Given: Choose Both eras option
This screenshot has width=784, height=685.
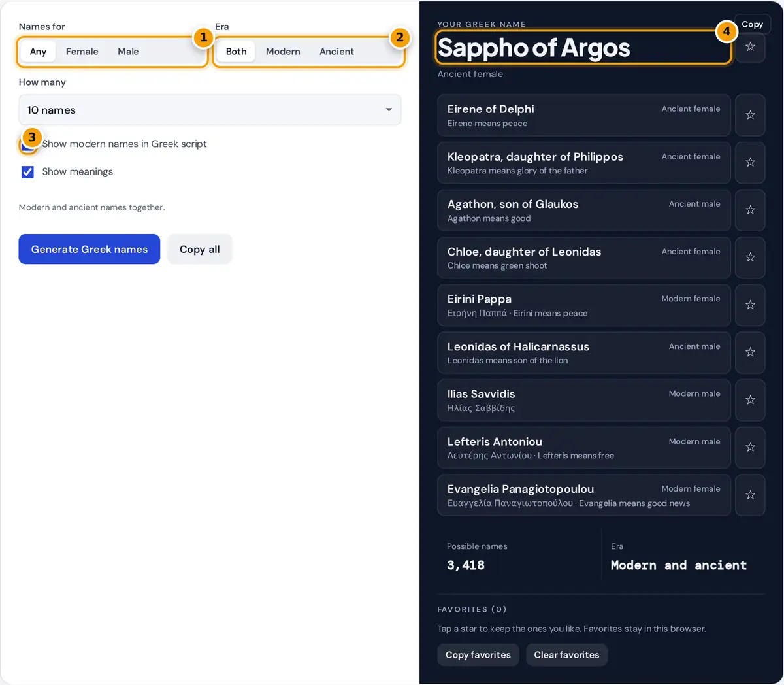Looking at the screenshot, I should (237, 52).
